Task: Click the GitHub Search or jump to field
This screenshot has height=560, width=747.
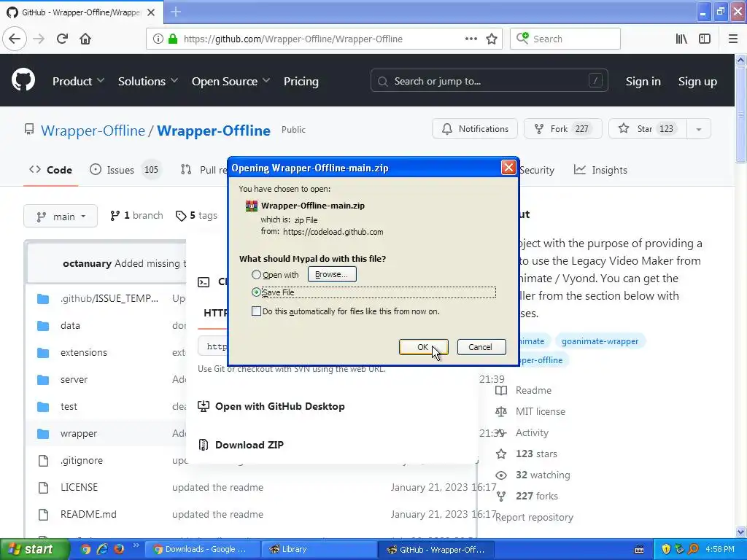Action: point(489,81)
